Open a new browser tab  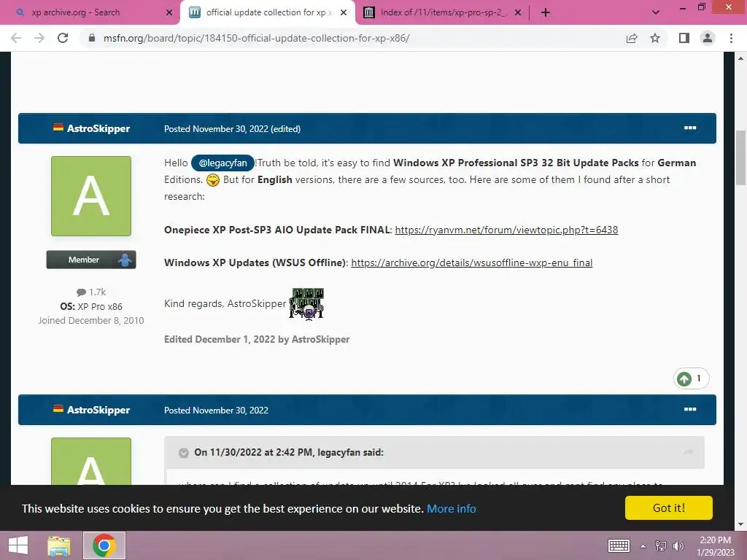(546, 12)
